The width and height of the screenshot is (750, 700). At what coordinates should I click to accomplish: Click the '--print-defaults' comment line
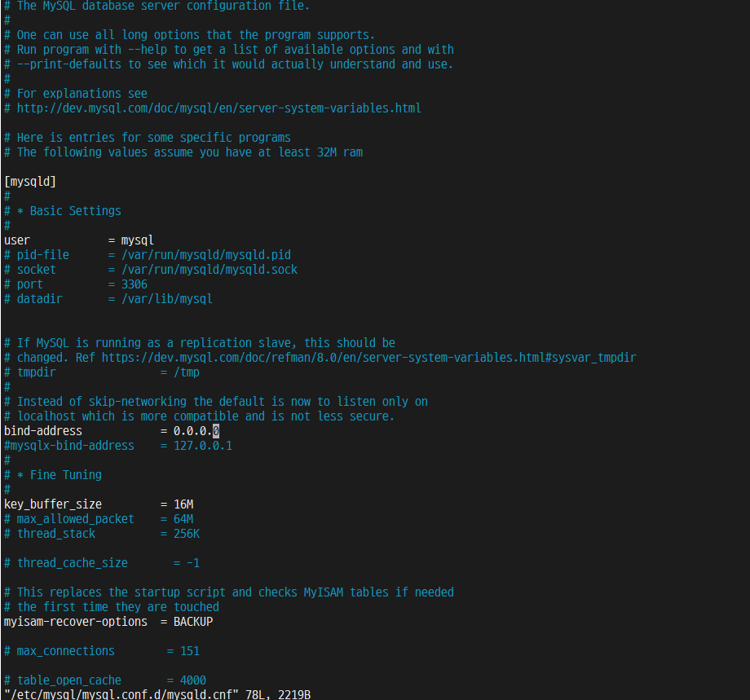228,64
